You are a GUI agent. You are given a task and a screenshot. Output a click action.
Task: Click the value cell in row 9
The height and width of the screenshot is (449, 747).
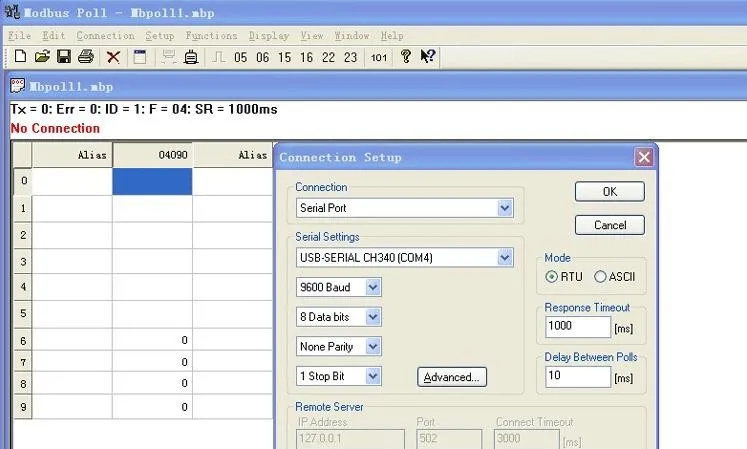pyautogui.click(x=152, y=407)
